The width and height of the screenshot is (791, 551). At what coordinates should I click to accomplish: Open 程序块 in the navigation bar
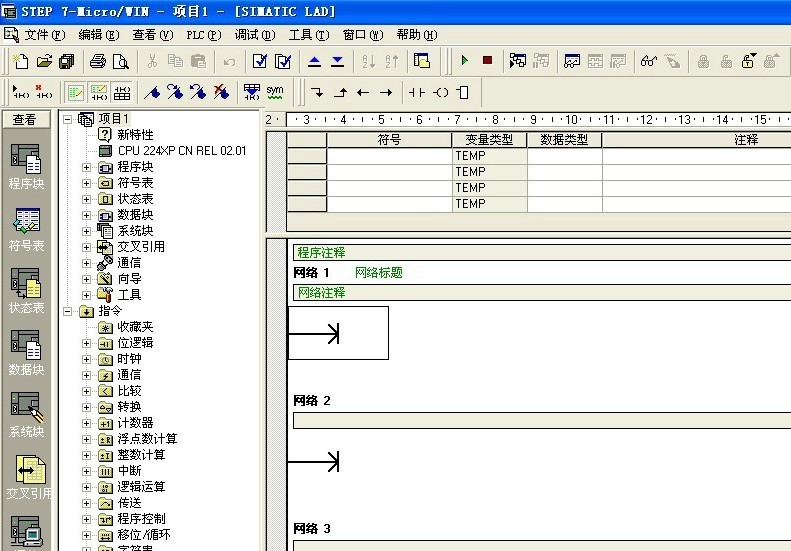coord(26,167)
